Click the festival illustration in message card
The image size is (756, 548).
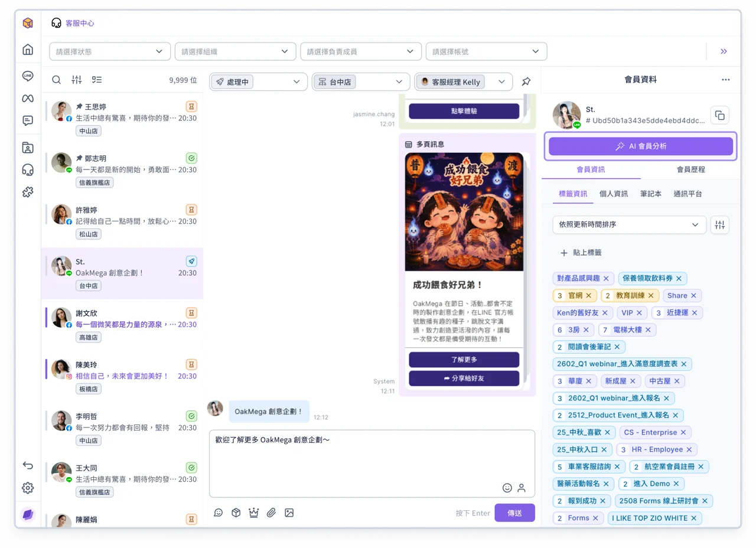point(464,211)
